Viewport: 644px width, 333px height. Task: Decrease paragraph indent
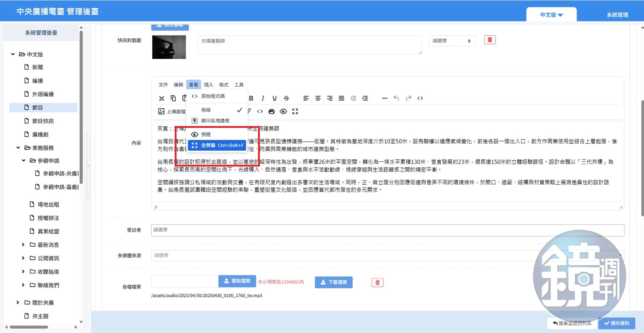click(x=353, y=98)
